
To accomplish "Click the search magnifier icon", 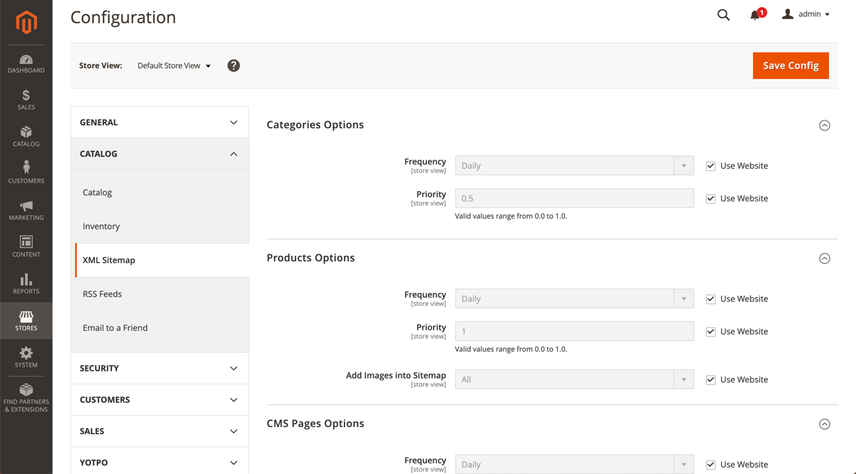I will [724, 15].
